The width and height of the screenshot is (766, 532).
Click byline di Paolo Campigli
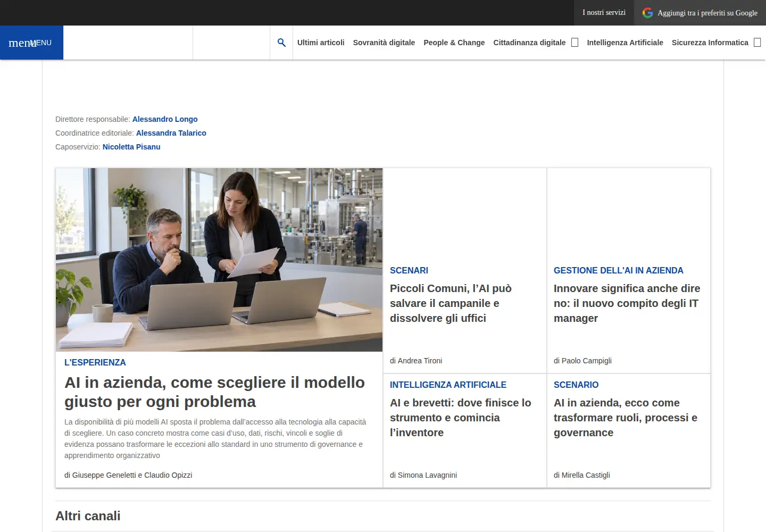point(582,361)
